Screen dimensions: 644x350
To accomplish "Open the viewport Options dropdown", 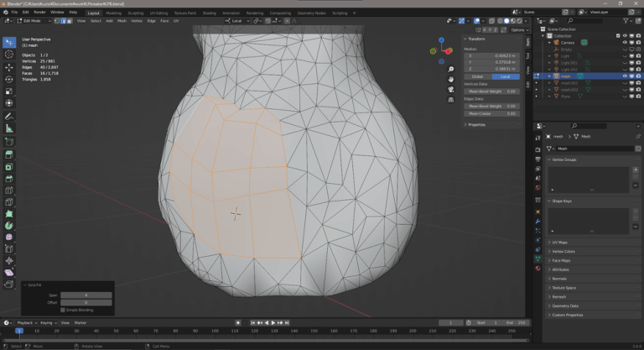I will pyautogui.click(x=518, y=30).
